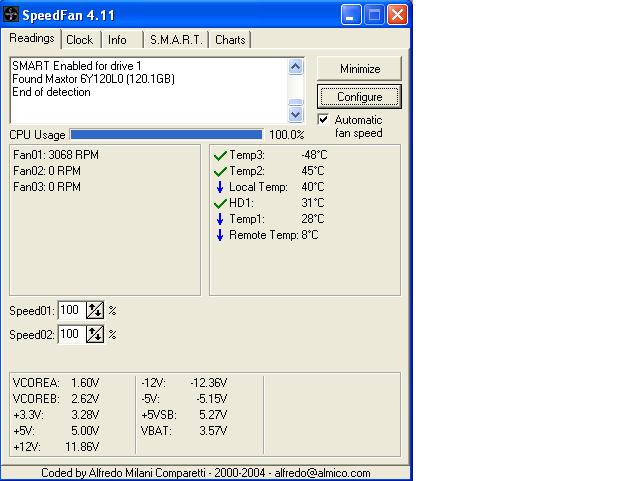
Task: Click the Minimize button
Action: coord(360,69)
